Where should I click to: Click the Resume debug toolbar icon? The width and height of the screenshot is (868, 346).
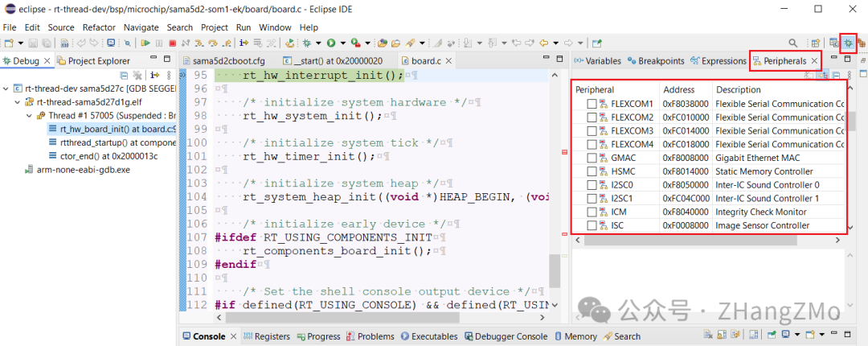tap(145, 43)
